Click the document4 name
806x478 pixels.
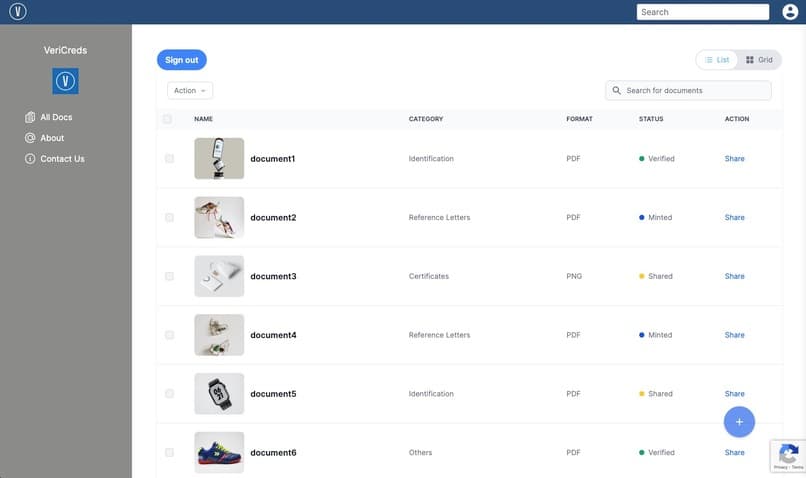pos(273,335)
